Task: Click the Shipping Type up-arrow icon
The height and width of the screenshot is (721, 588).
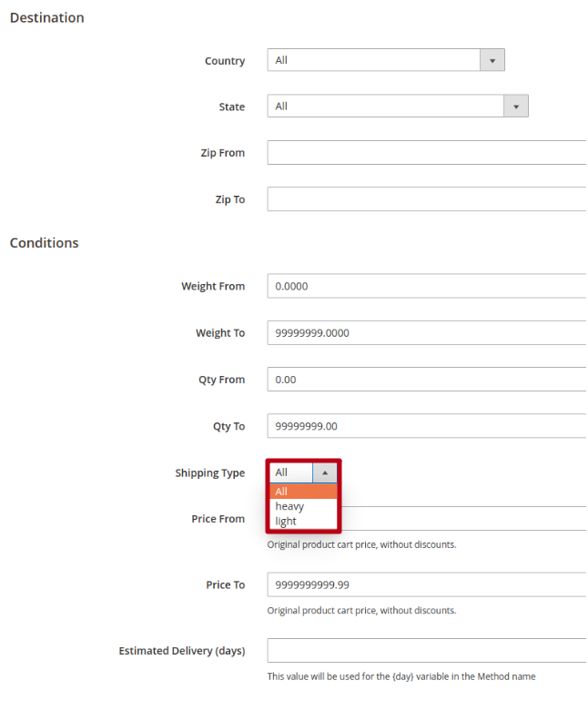Action: [x=325, y=473]
